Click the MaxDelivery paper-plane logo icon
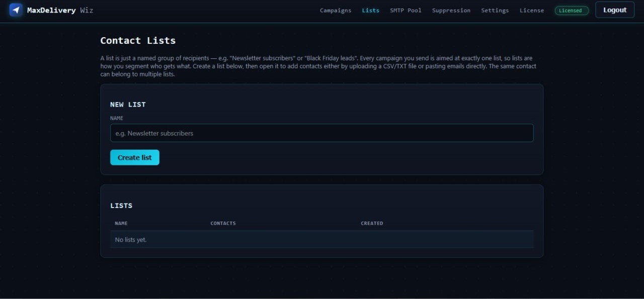644x299 pixels. point(16,10)
